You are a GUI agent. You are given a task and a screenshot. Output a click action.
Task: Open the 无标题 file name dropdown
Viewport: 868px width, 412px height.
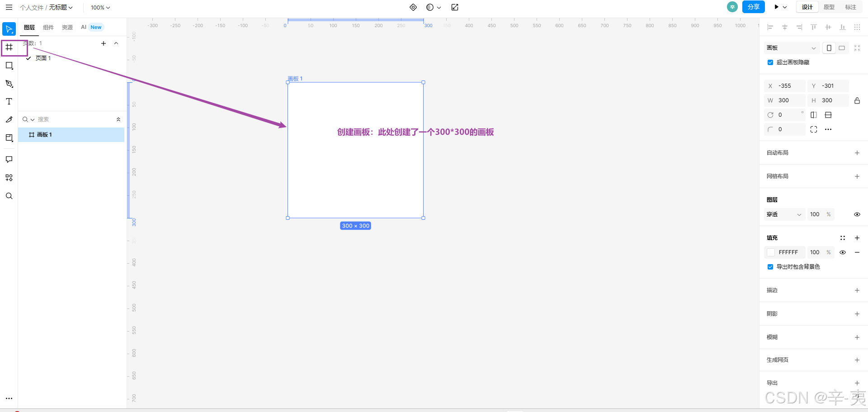click(x=61, y=7)
